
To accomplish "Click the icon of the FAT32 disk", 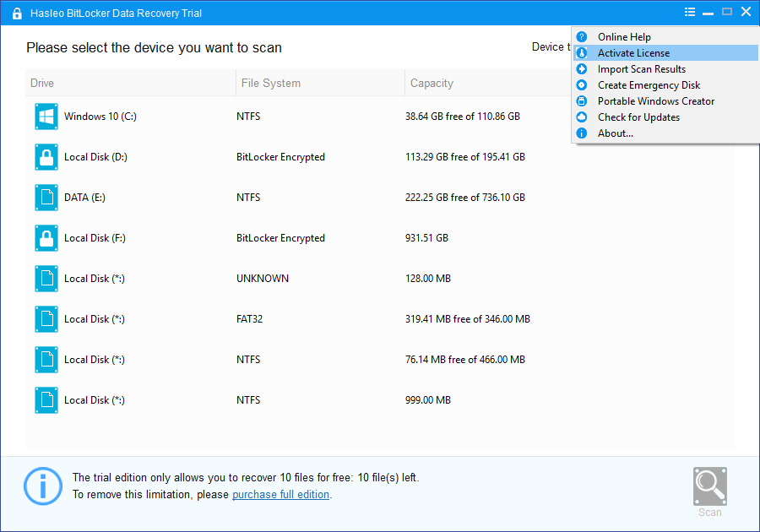I will 46,319.
